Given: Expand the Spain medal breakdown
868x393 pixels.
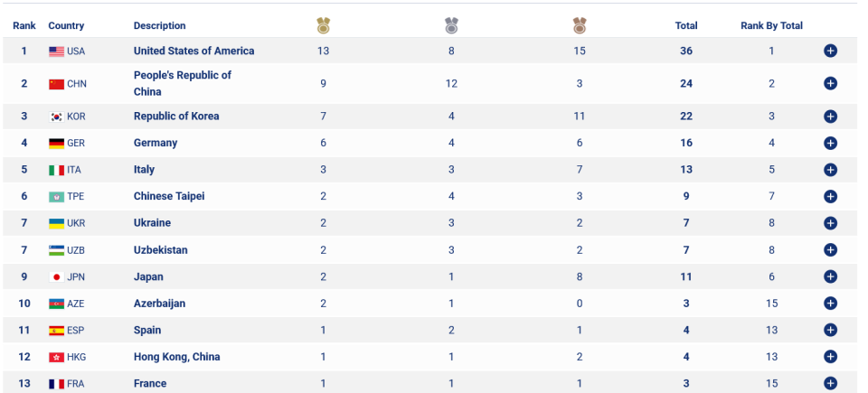Looking at the screenshot, I should (830, 330).
